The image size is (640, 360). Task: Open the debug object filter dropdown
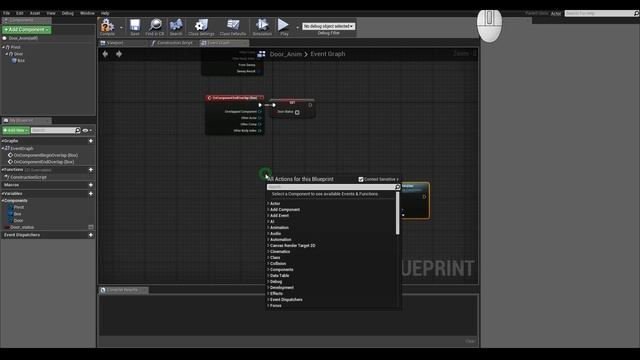329,26
